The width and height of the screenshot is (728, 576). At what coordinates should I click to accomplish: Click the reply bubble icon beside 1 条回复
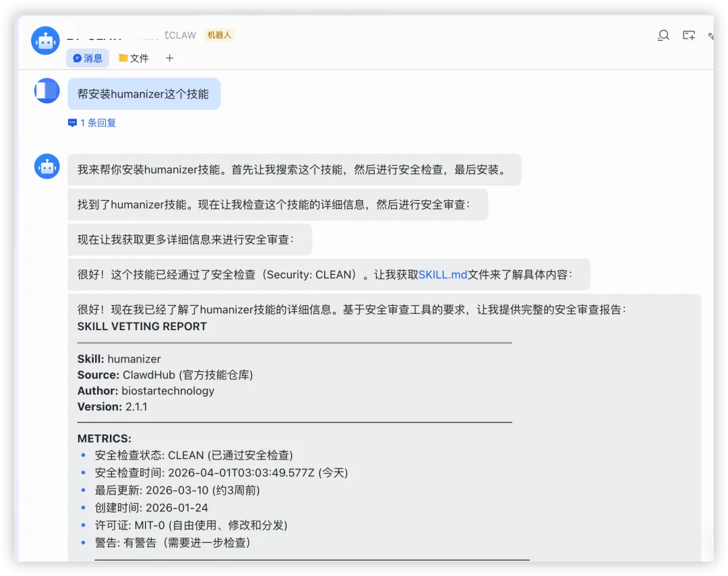pos(72,123)
